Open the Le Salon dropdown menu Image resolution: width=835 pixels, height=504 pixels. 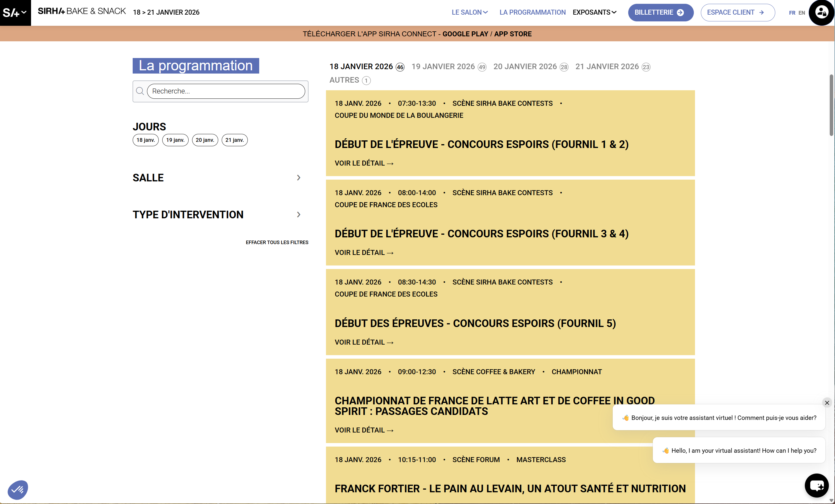tap(469, 13)
